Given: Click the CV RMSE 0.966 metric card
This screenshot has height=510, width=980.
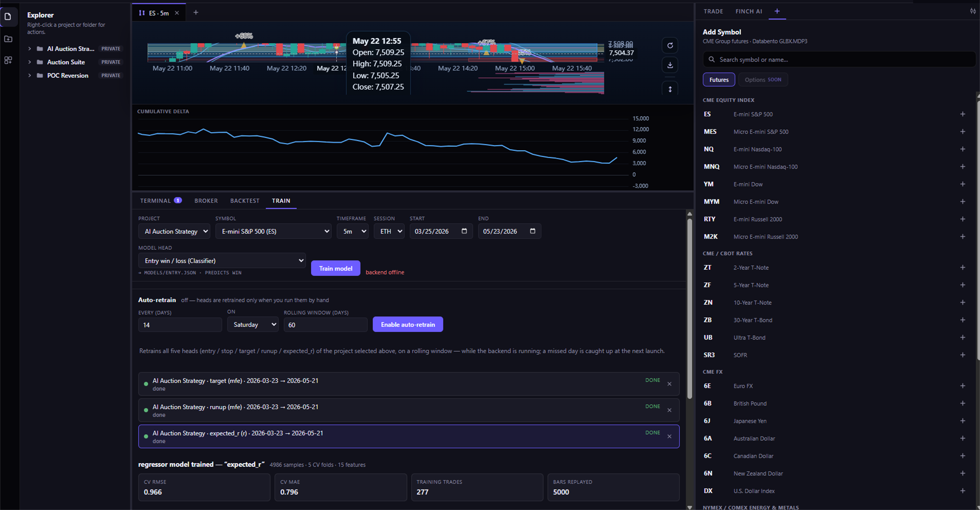Looking at the screenshot, I should (204, 488).
